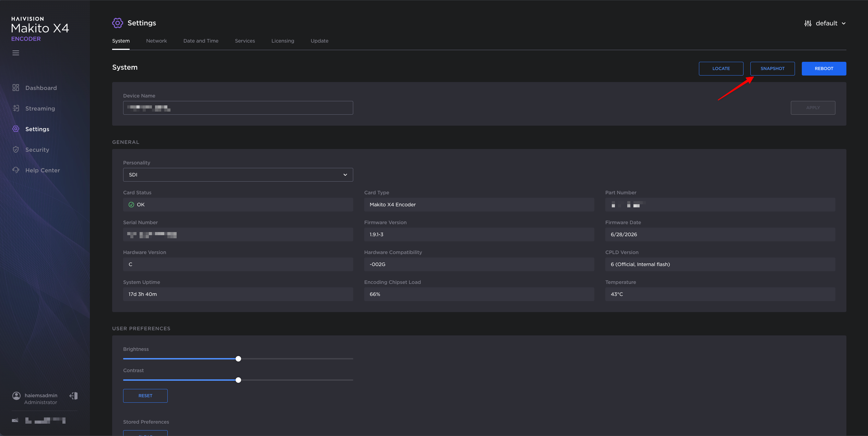Toggle the hamburger menu in the sidebar
This screenshot has height=436, width=868.
click(x=16, y=53)
